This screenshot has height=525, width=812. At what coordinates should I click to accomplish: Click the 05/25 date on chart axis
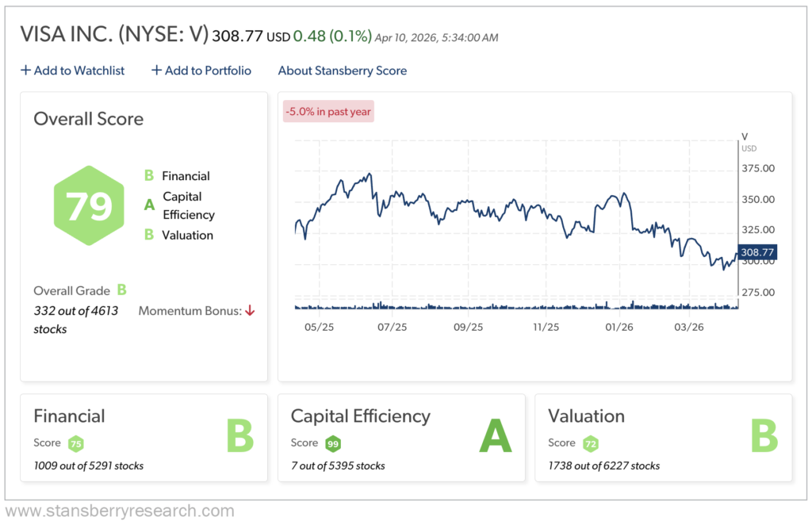[x=317, y=326]
